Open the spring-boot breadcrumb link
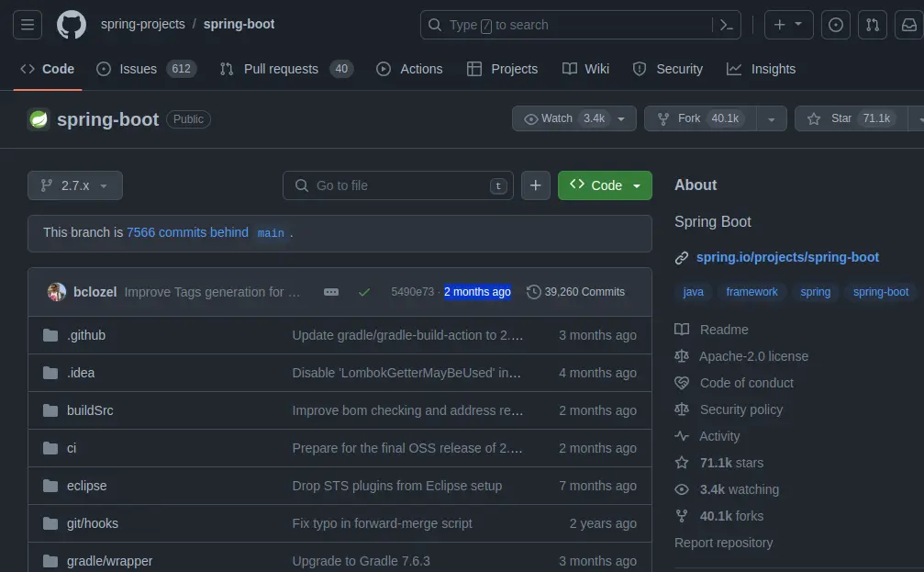This screenshot has width=924, height=572. coord(239,24)
